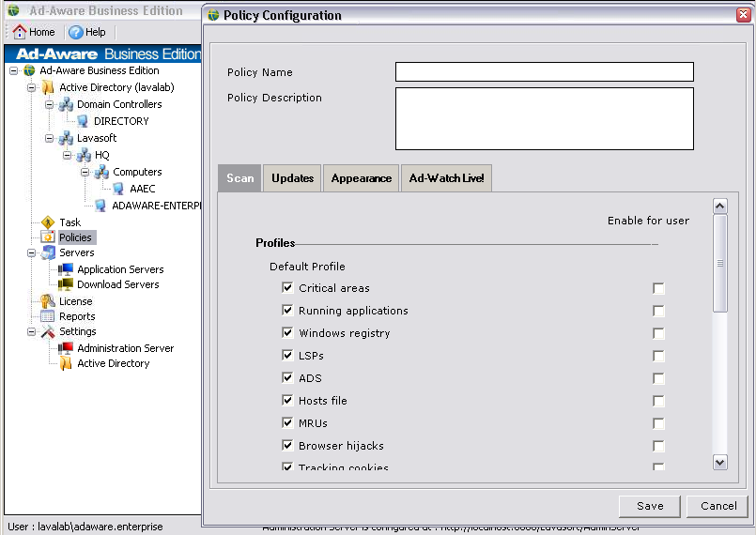Click the Help question mark icon

[x=75, y=32]
